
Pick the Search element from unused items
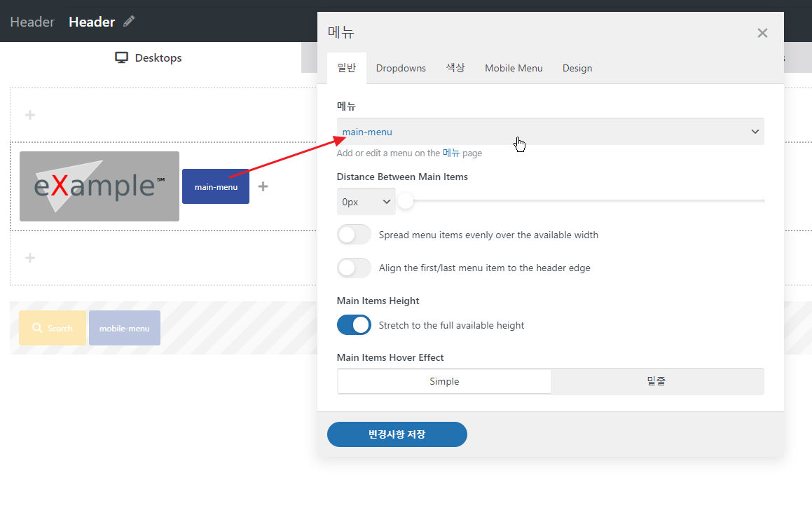pos(53,328)
